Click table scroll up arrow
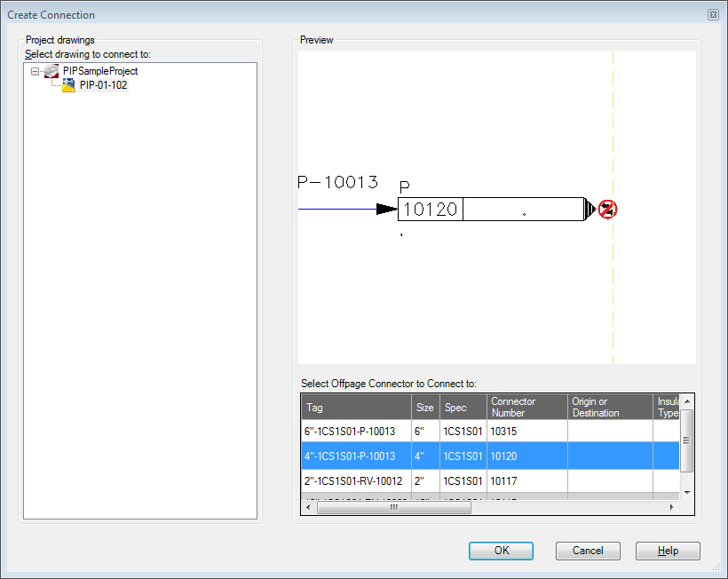Screen dimensions: 728x579 (x=687, y=401)
